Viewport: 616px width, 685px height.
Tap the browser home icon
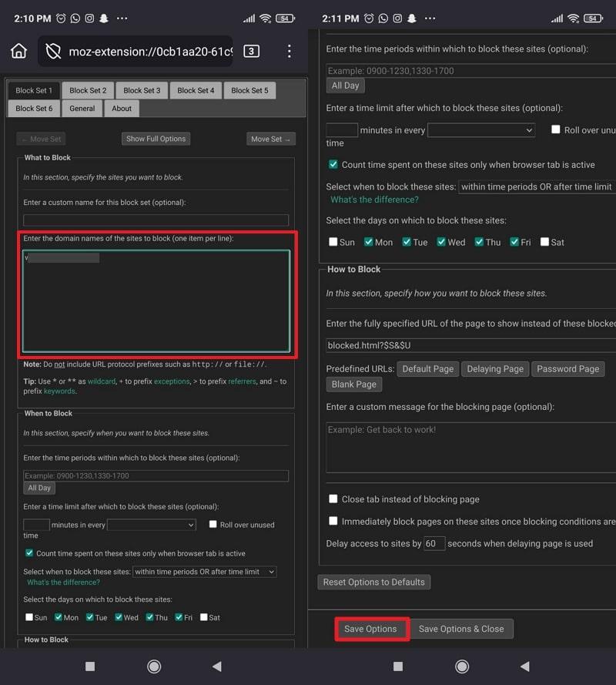coord(19,51)
